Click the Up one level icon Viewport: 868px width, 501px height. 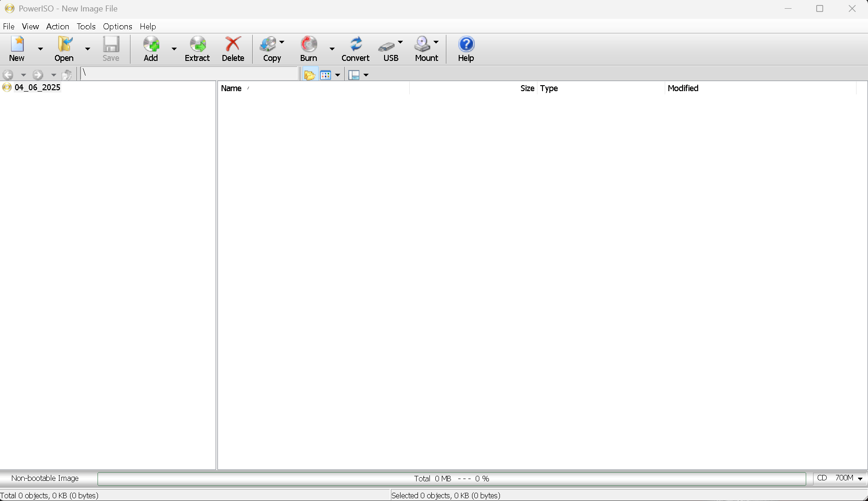click(67, 75)
